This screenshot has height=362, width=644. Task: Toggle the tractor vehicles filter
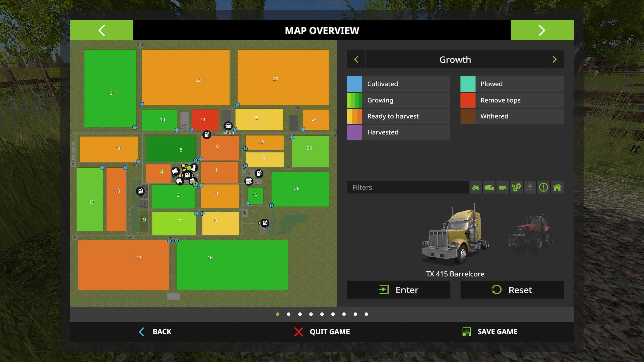pos(476,187)
